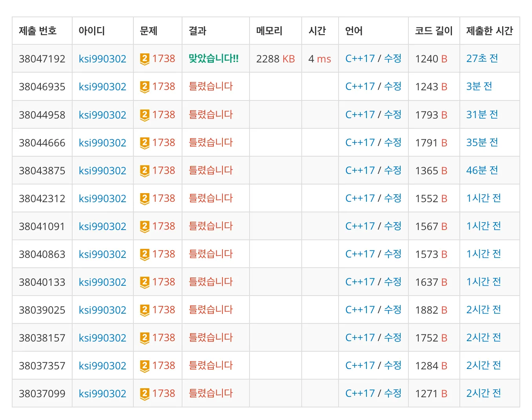Screen dimensions: 532x420
Task: Click submission number 38047192
Action: [x=42, y=59]
